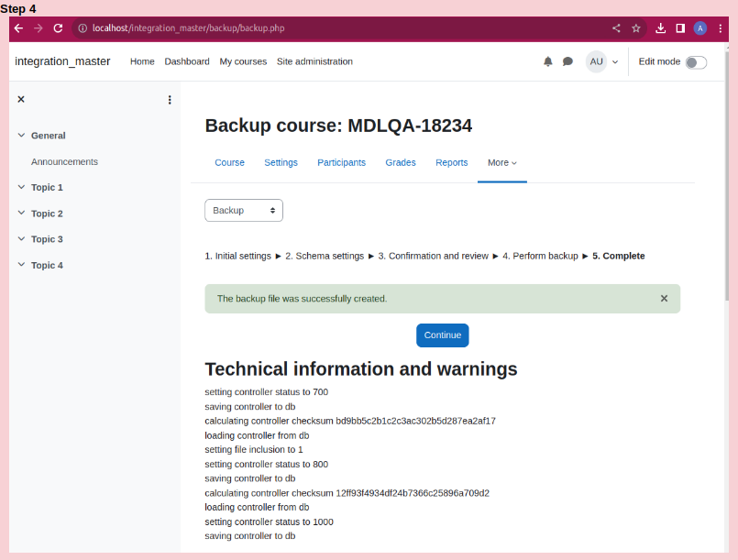Collapse the General section chevron
Image resolution: width=738 pixels, height=560 pixels.
(21, 135)
